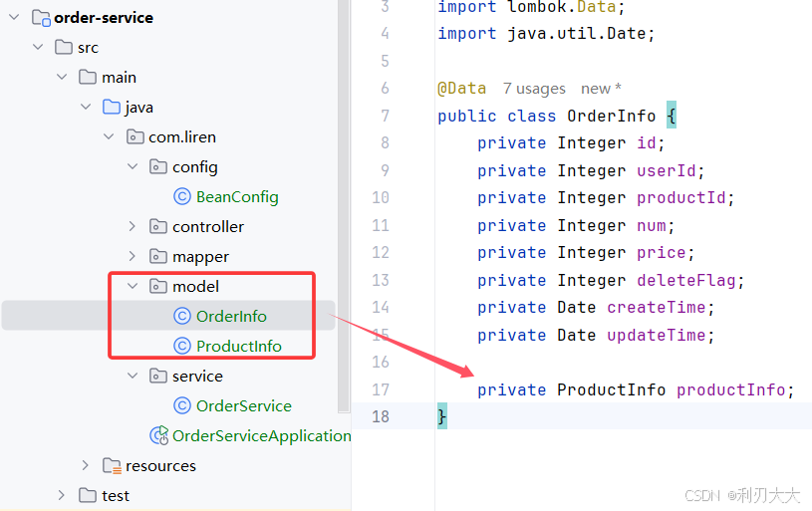Image resolution: width=812 pixels, height=511 pixels.
Task: Expand the test folder chevron
Action: [62, 495]
